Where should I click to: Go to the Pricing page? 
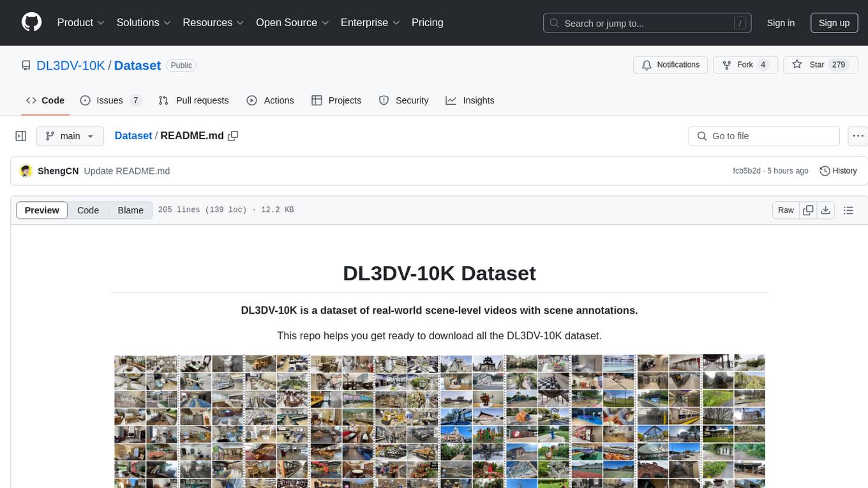pyautogui.click(x=428, y=22)
